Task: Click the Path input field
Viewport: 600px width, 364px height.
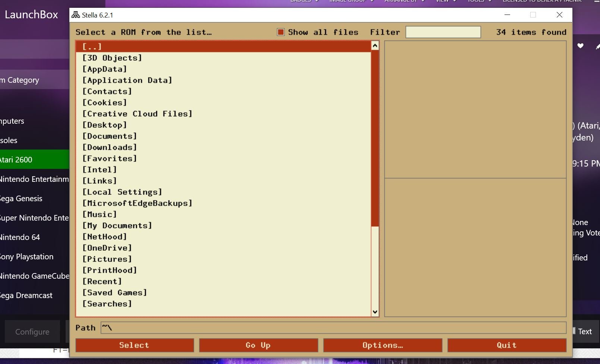Action: tap(333, 328)
